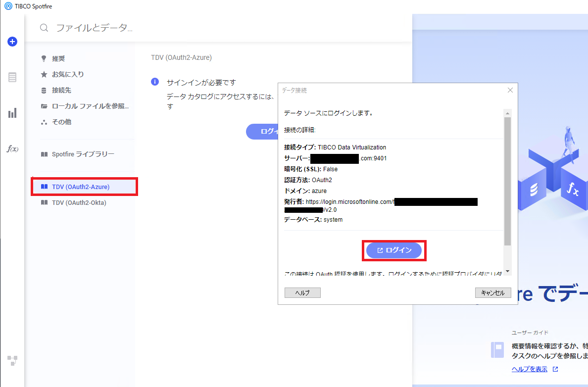The width and height of the screenshot is (588, 387).
Task: Click the サインインが必要です message
Action: [x=201, y=83]
